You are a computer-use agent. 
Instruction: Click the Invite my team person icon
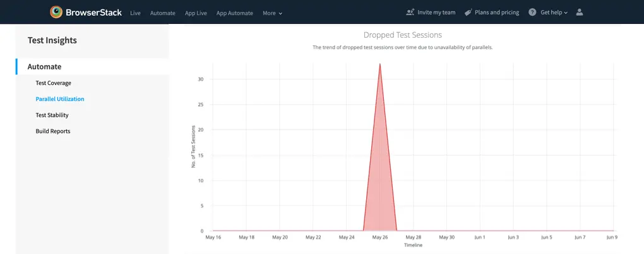(410, 12)
